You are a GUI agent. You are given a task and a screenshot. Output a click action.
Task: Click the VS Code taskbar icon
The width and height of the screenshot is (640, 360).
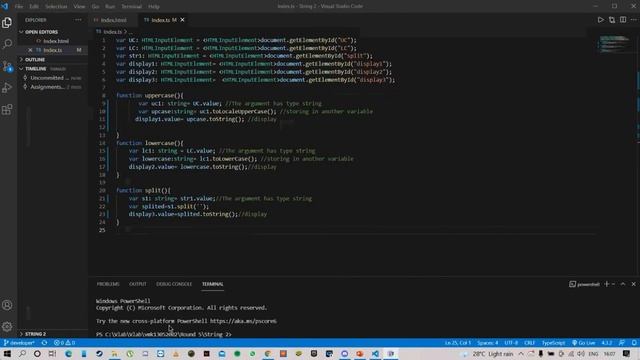tap(375, 353)
